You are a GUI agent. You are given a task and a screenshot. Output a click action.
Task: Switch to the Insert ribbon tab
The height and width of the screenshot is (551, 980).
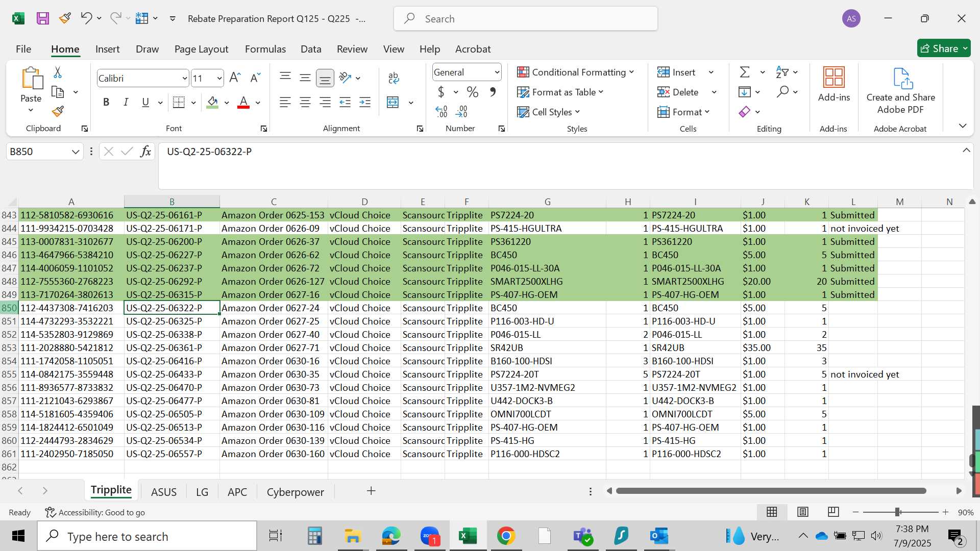(x=107, y=49)
